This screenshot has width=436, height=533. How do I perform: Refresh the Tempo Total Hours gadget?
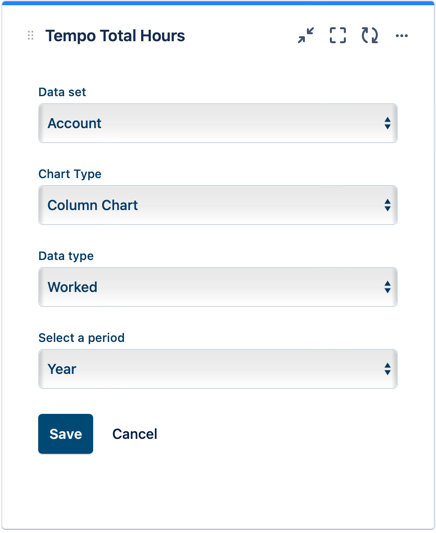tap(370, 35)
